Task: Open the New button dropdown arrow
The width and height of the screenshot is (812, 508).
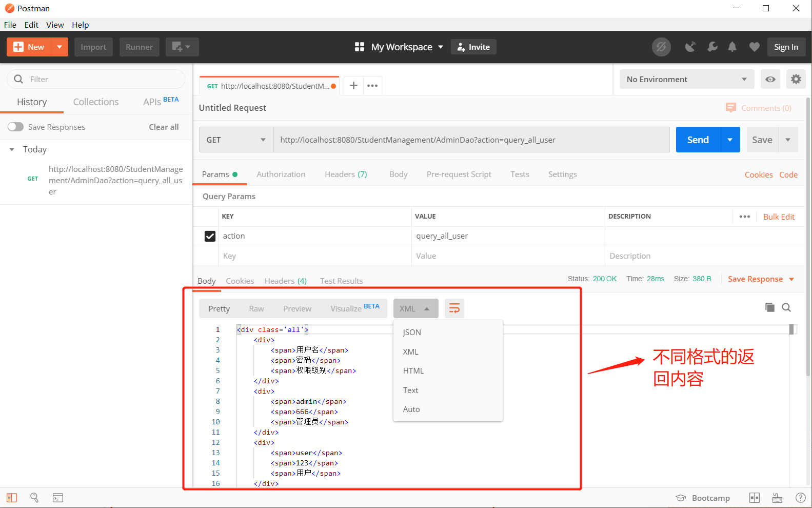Action: point(60,47)
